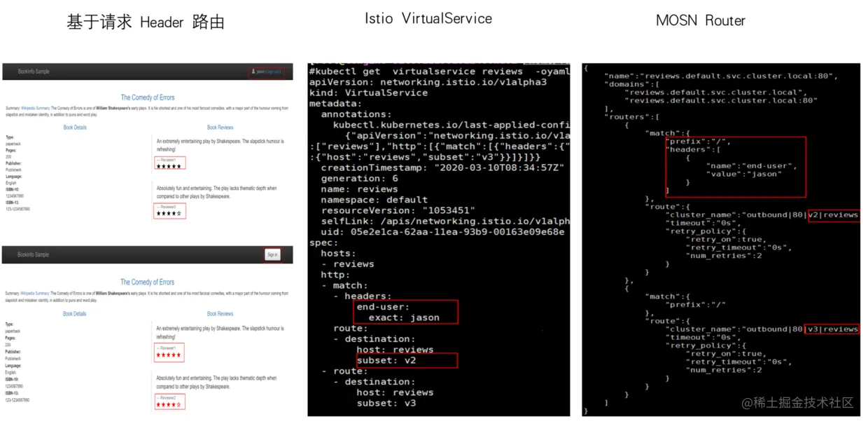
Task: Click the 'subset: v3' line
Action: click(386, 403)
